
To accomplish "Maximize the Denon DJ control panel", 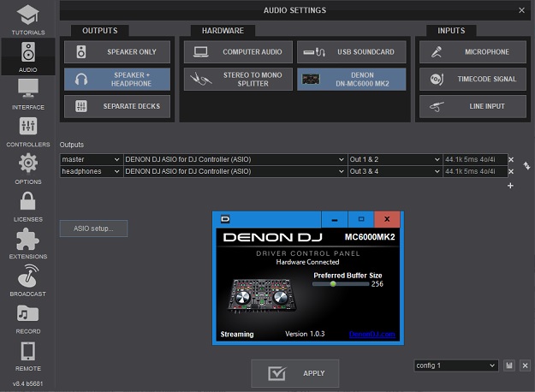I will 361,219.
